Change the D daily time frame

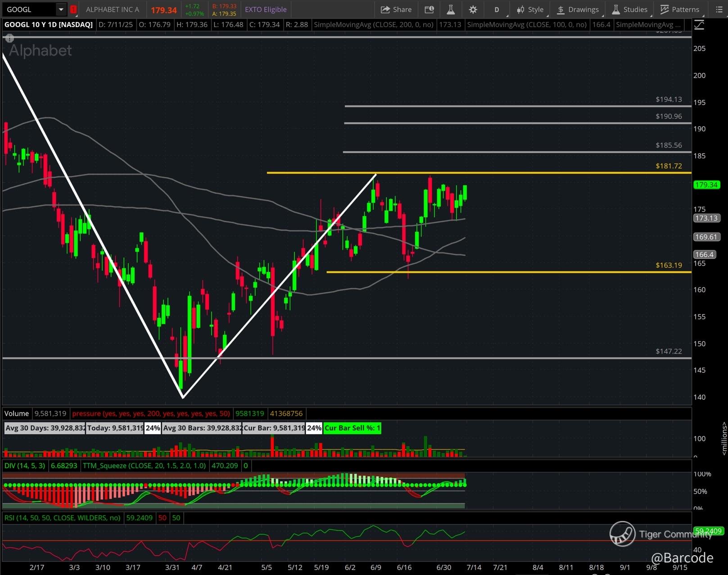(x=497, y=9)
